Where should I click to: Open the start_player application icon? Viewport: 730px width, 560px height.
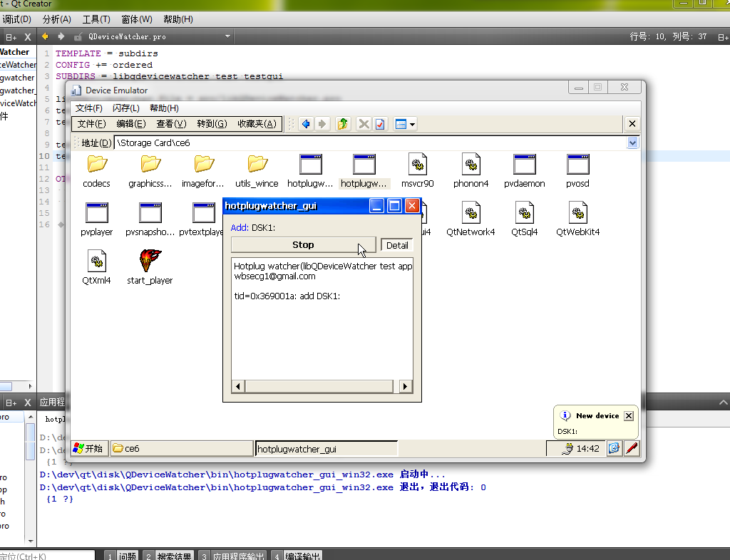[x=150, y=261]
